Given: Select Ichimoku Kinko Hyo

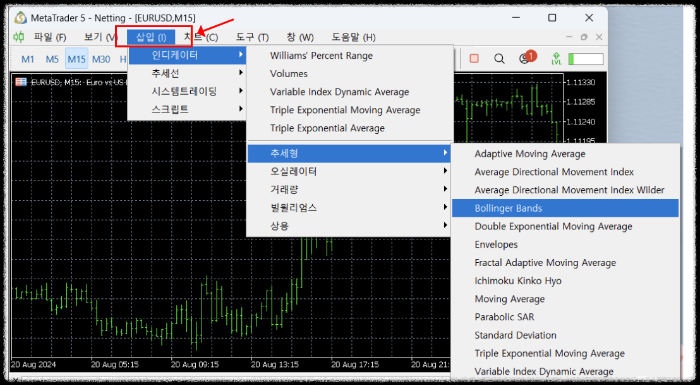Looking at the screenshot, I should 518,281.
